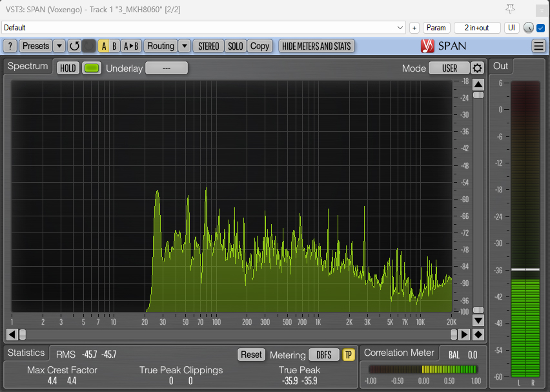Toggle the green spectrum enable button

92,68
